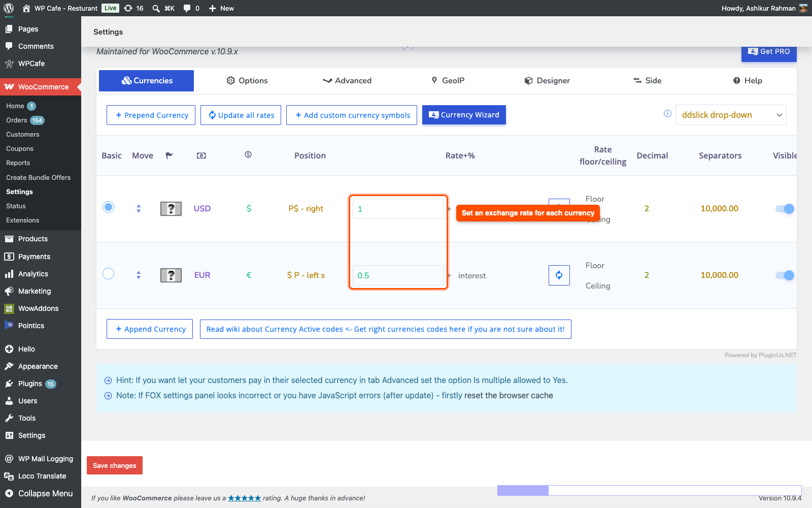
Task: Click the Append Currency button
Action: 150,329
